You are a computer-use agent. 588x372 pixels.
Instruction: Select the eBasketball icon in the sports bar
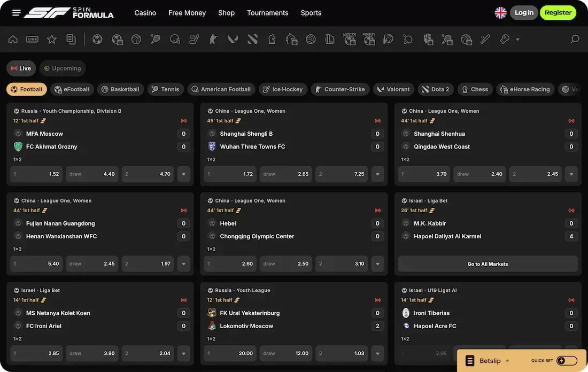(x=466, y=39)
